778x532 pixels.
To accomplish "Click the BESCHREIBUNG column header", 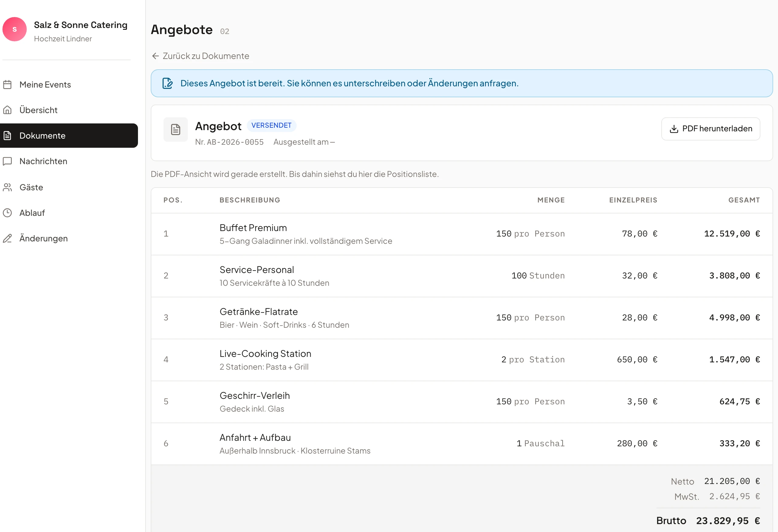I will [250, 200].
